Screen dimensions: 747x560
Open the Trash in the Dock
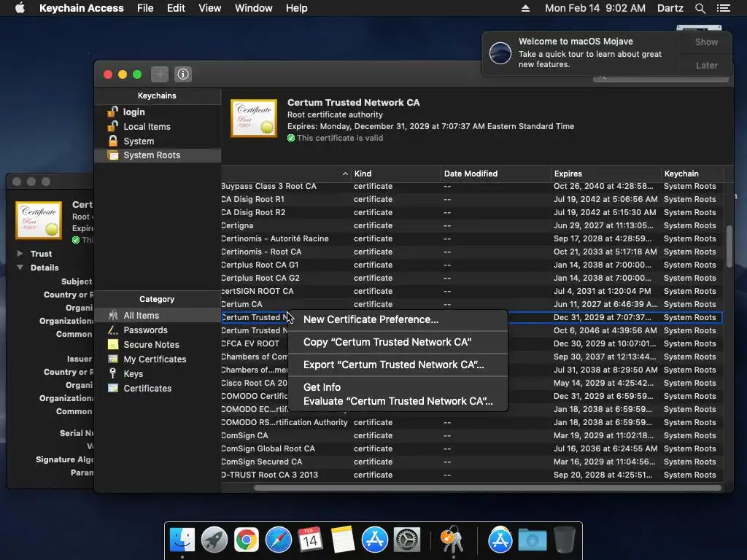click(x=564, y=540)
